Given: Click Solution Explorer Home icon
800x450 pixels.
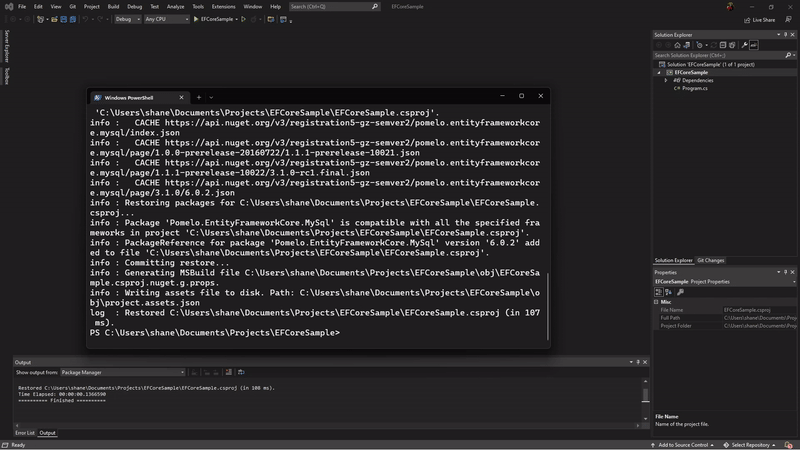Looking at the screenshot, I should [x=678, y=45].
